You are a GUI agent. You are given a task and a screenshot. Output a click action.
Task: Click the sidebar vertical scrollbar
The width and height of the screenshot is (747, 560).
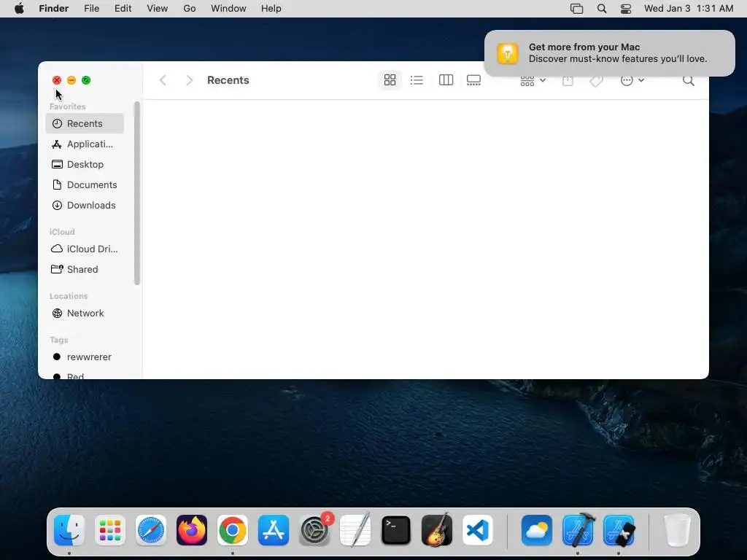pyautogui.click(x=137, y=193)
